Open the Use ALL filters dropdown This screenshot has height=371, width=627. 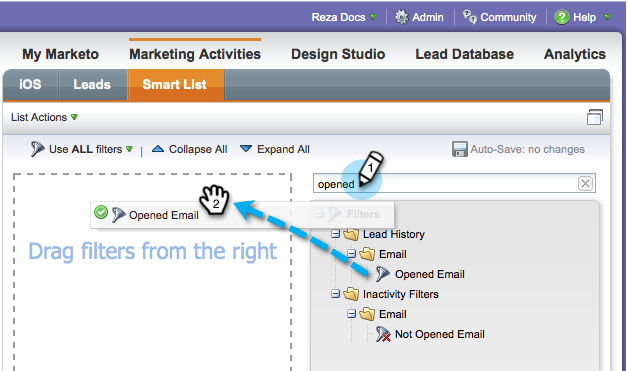(91, 149)
